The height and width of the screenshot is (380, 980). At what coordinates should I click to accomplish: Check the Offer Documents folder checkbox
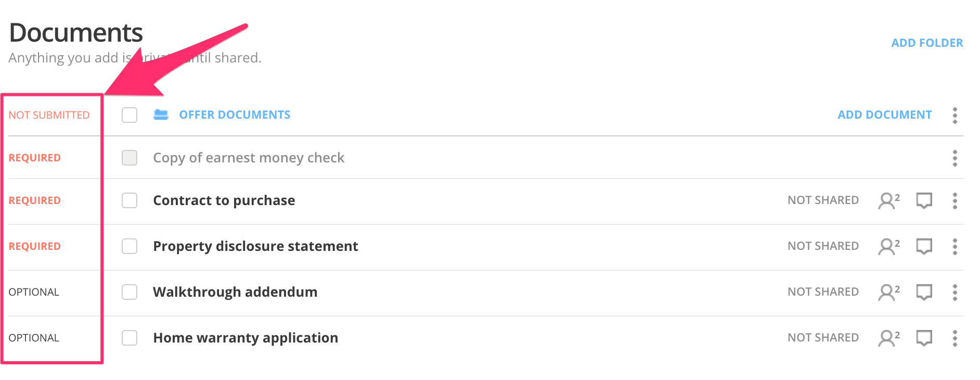click(130, 115)
